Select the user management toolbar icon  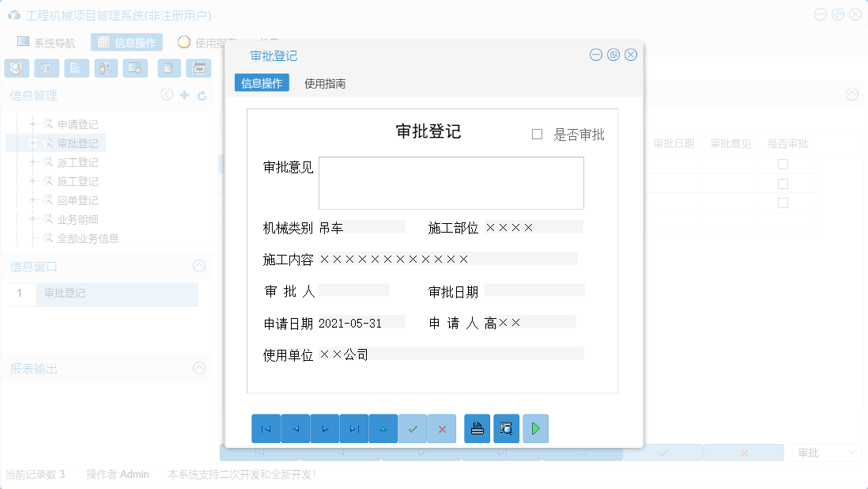[105, 68]
